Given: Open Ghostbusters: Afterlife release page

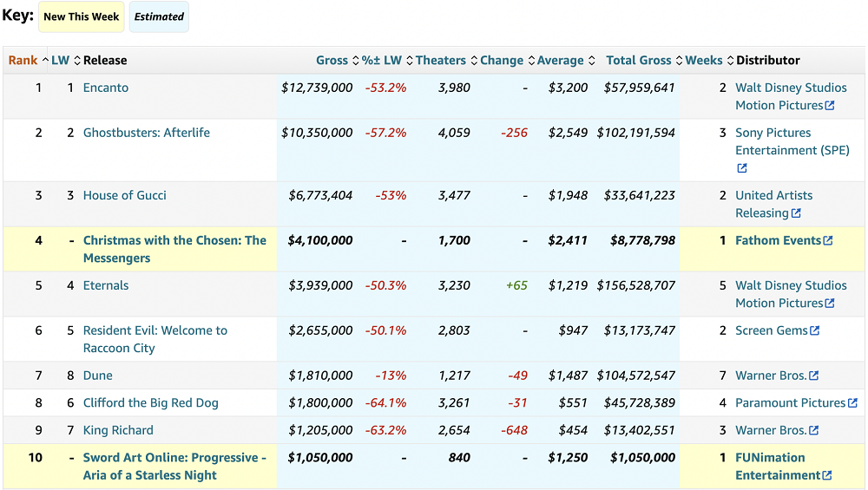Looking at the screenshot, I should 146,133.
